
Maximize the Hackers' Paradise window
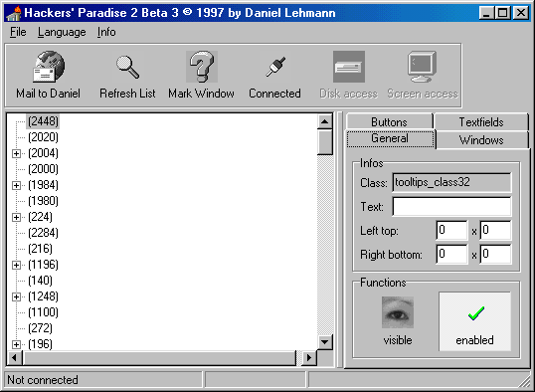(502, 13)
